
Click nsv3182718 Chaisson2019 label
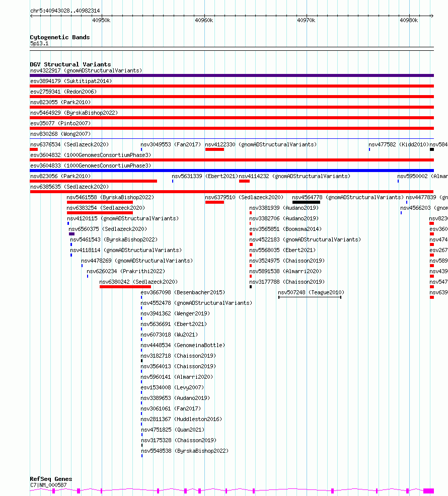178,356
